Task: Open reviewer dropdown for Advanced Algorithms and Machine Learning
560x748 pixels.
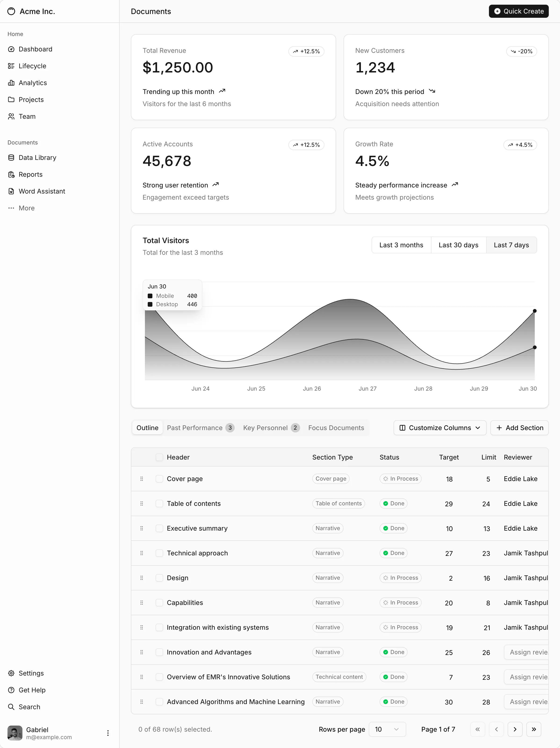Action: coord(526,702)
